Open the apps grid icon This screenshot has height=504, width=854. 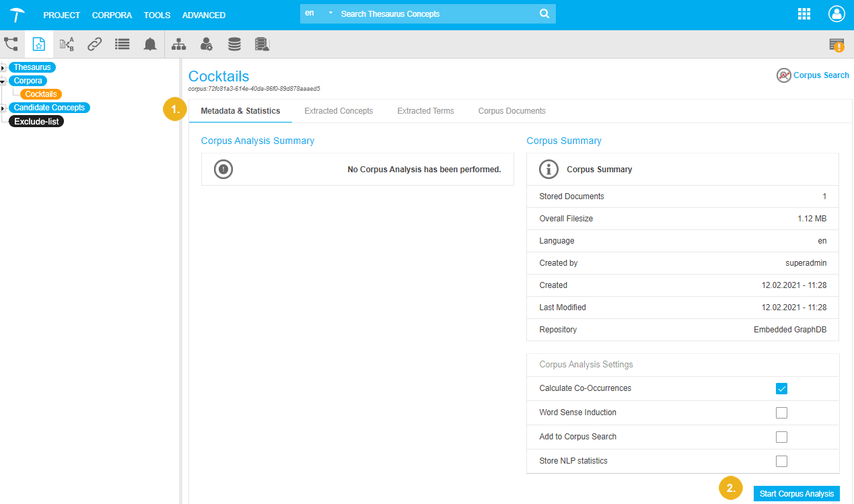(x=804, y=15)
